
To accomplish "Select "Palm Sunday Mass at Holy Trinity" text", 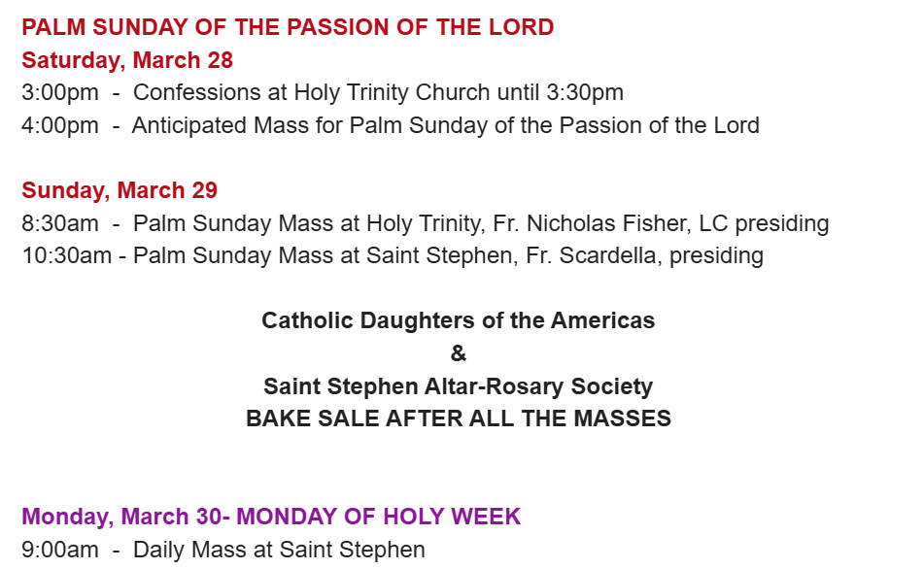I will 306,223.
